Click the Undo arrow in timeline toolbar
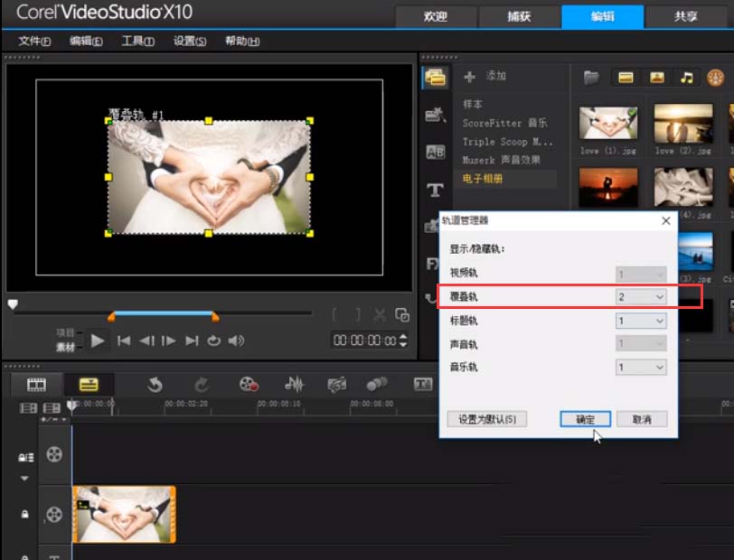The width and height of the screenshot is (734, 560). pos(155,385)
